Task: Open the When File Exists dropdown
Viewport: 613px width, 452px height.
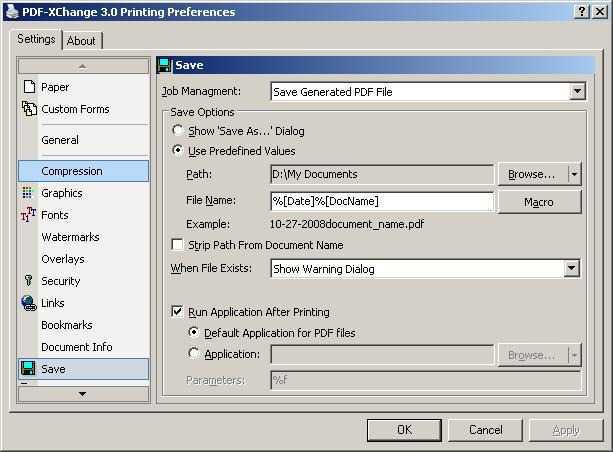Action: click(x=571, y=268)
